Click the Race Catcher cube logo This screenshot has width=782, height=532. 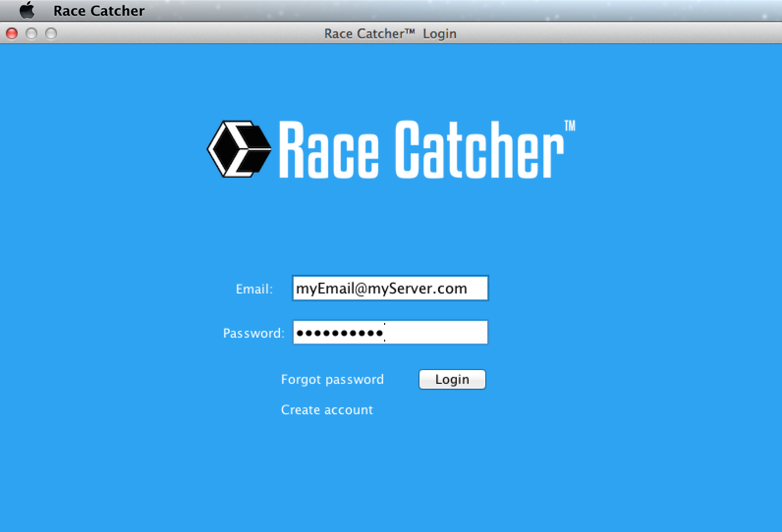pos(239,149)
